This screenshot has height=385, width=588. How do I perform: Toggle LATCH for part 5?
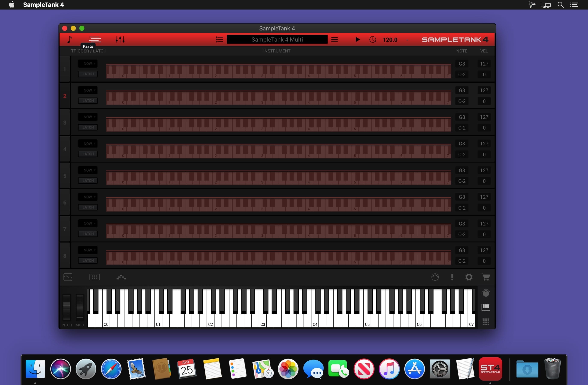point(88,181)
